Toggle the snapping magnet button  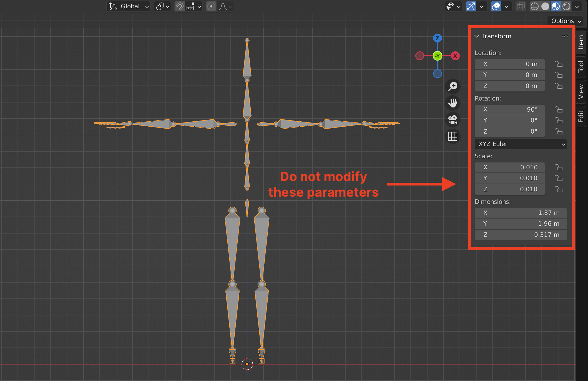(180, 6)
